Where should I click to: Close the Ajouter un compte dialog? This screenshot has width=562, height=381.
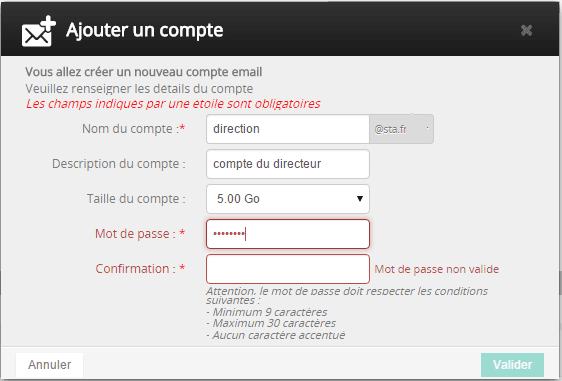tap(526, 30)
